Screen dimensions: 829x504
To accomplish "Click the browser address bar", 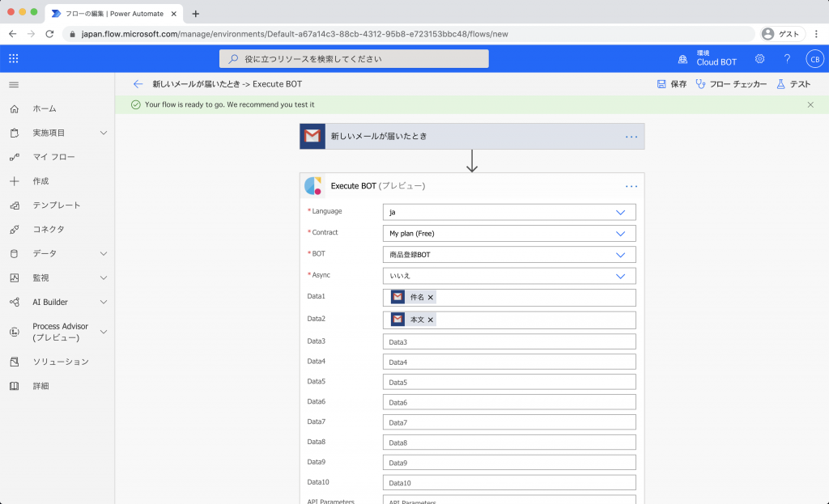I will pyautogui.click(x=409, y=34).
